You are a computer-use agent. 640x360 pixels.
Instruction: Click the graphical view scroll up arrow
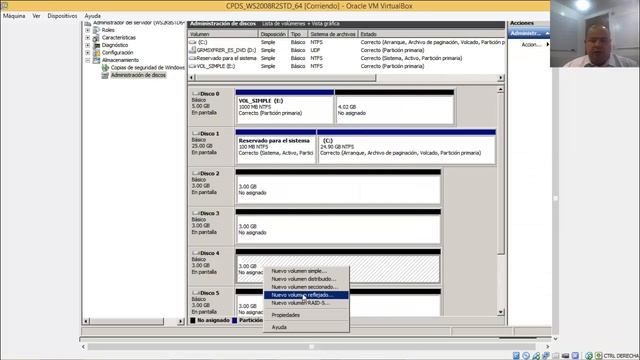[501, 89]
